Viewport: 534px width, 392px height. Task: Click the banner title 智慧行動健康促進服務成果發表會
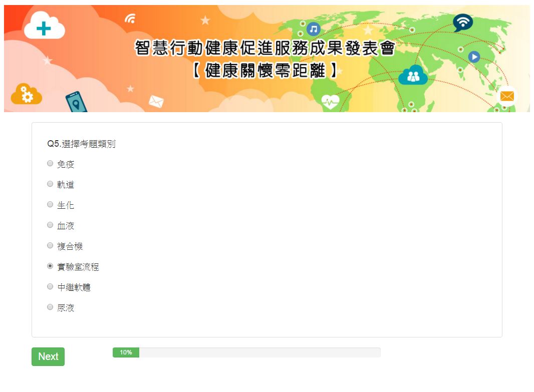click(264, 48)
